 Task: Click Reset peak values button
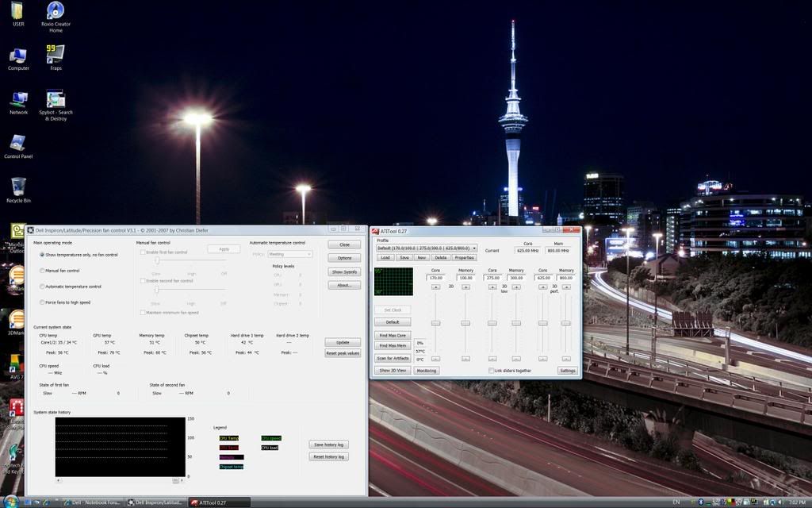pyautogui.click(x=343, y=353)
